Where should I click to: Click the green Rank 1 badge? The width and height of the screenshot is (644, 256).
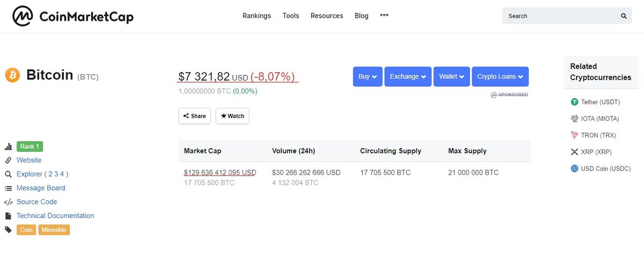30,147
